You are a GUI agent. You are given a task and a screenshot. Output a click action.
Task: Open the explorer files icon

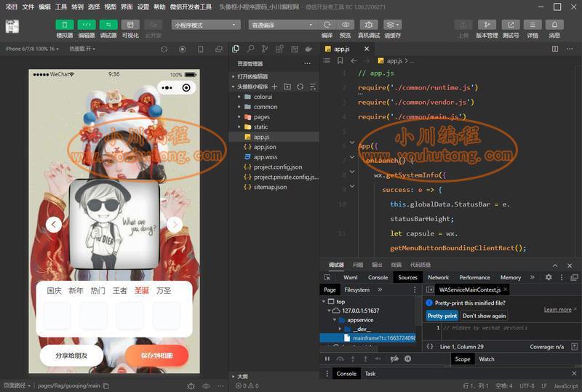(x=235, y=49)
